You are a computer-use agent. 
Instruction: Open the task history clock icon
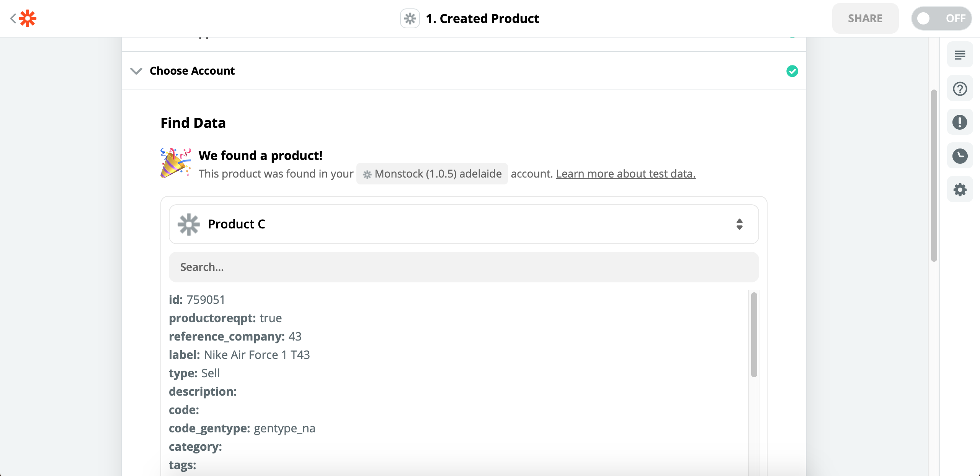[x=960, y=156]
